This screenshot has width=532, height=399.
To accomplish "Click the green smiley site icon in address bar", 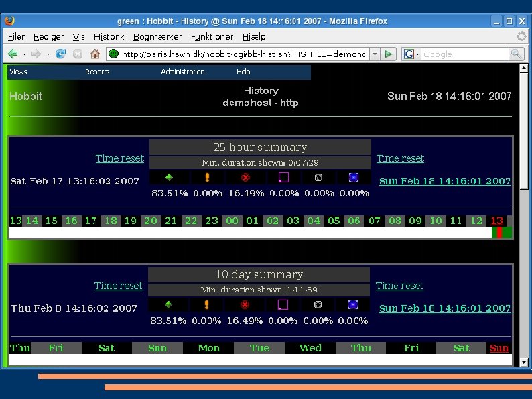I will coord(113,54).
